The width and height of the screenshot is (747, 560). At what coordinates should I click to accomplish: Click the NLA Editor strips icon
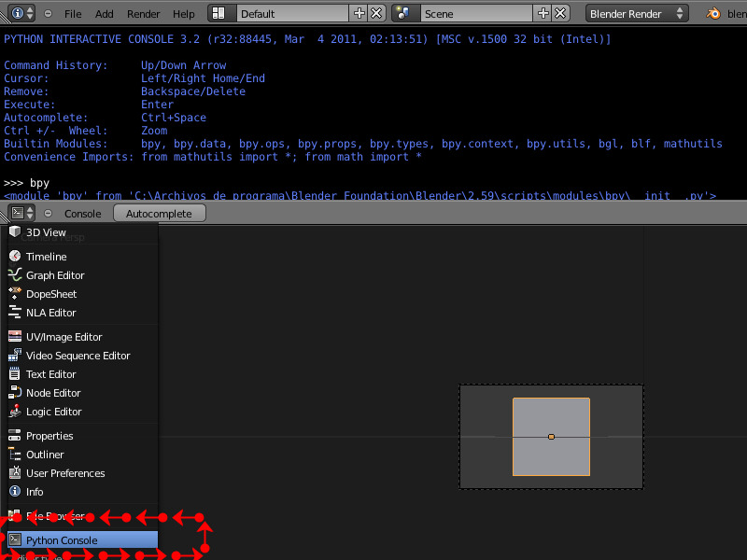(x=15, y=312)
